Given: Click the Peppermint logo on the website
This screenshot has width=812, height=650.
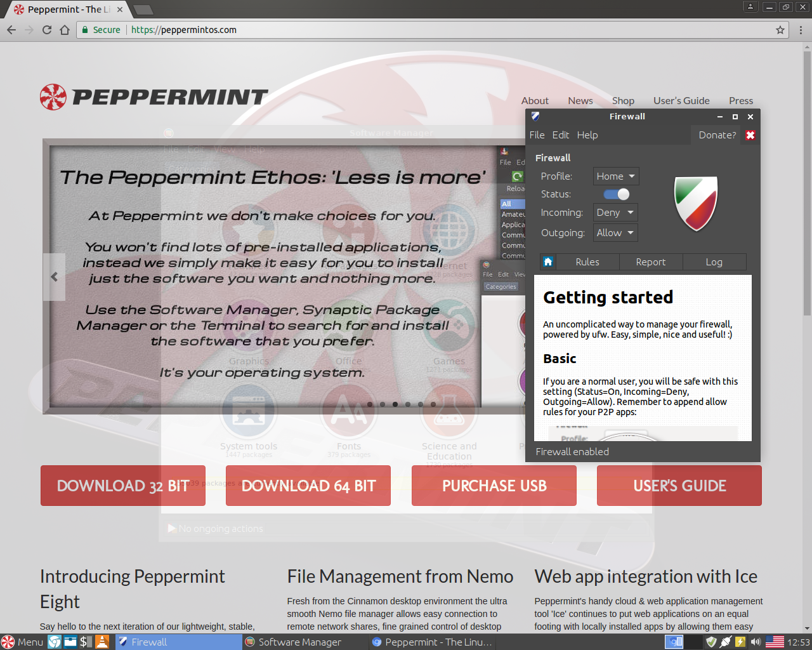Looking at the screenshot, I should (154, 96).
